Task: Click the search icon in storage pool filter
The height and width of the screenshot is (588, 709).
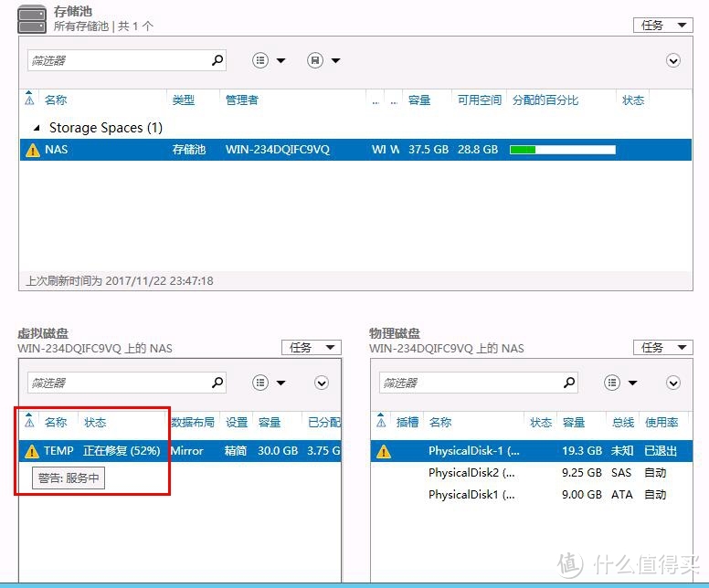Action: [x=217, y=60]
